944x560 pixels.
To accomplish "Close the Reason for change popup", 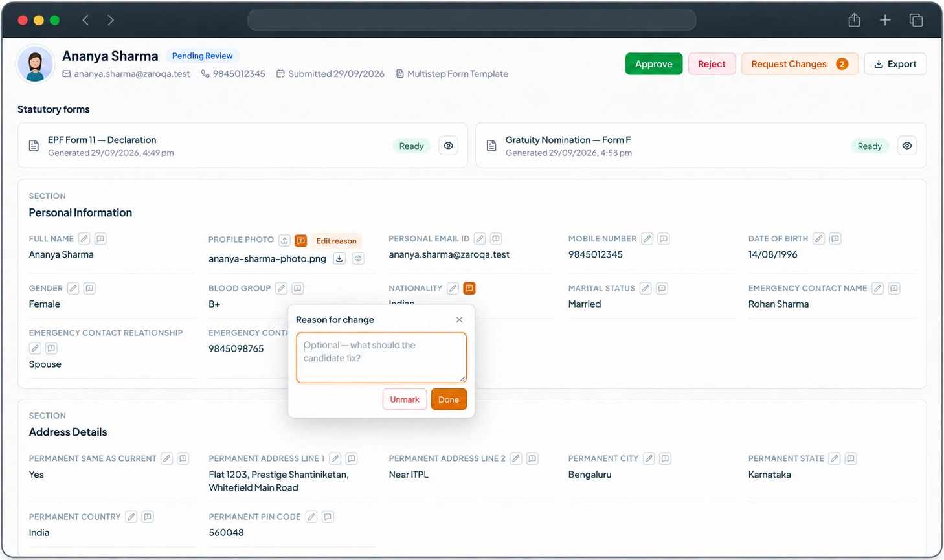I will 459,320.
